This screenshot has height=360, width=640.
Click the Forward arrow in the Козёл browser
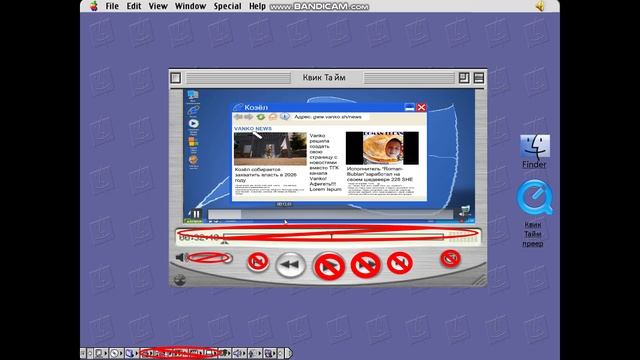[x=249, y=117]
